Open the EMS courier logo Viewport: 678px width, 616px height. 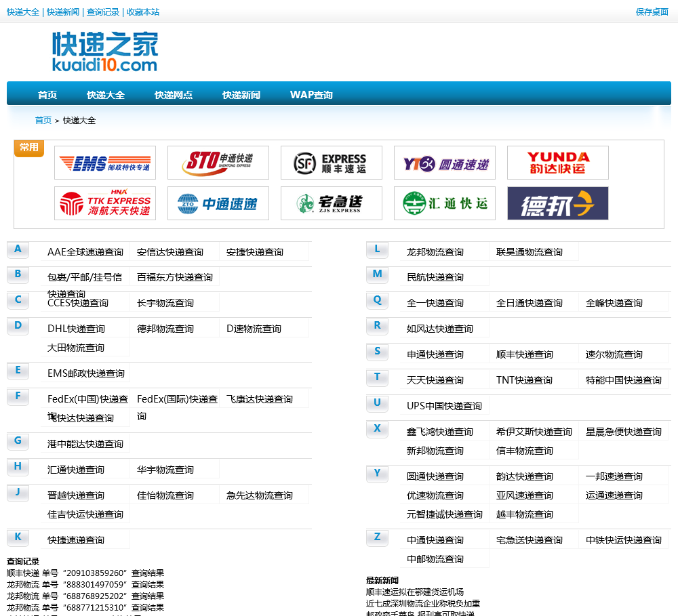point(105,163)
